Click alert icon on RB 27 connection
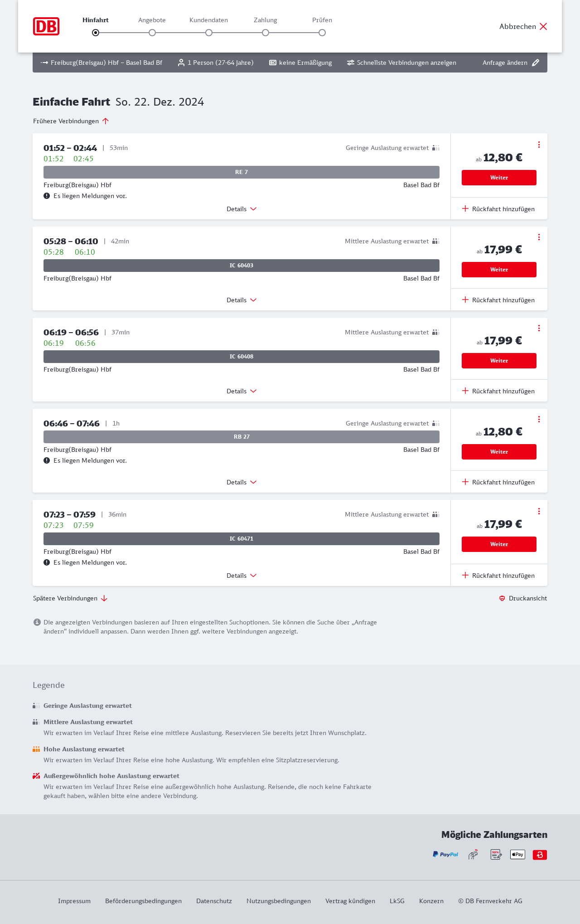The width and height of the screenshot is (580, 924). [47, 460]
